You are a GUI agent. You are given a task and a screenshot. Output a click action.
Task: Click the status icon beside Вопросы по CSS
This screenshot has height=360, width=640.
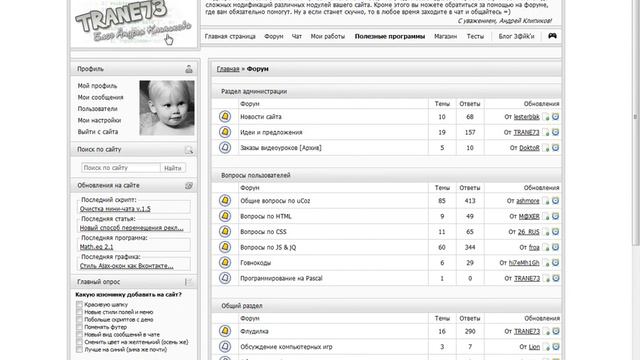pyautogui.click(x=225, y=231)
